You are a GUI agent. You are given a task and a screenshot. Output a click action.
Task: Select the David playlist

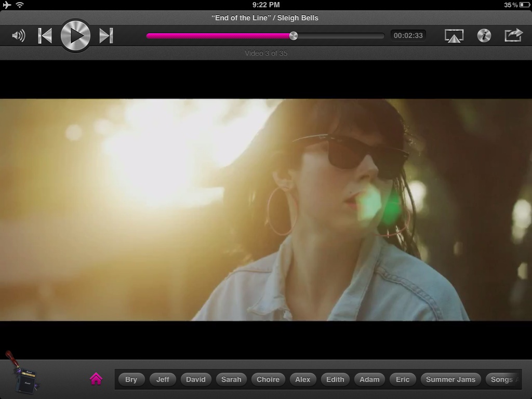(196, 379)
